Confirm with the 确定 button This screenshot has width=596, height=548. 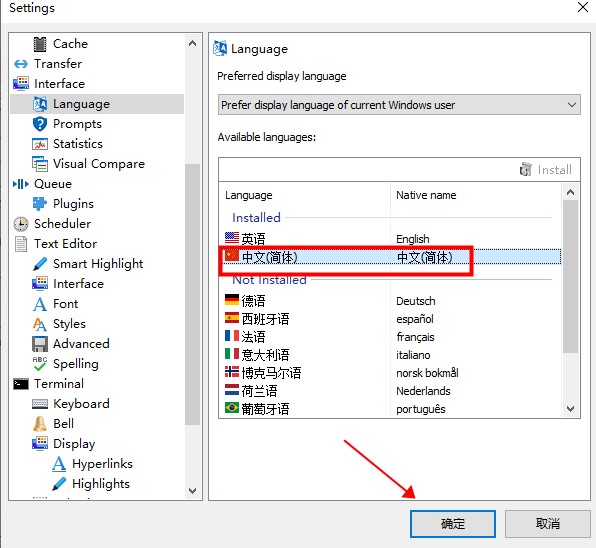(x=453, y=524)
